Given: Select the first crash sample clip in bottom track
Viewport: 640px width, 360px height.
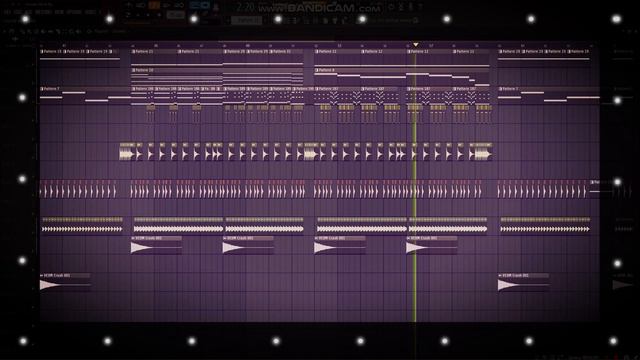Looking at the screenshot, I should pyautogui.click(x=65, y=282).
